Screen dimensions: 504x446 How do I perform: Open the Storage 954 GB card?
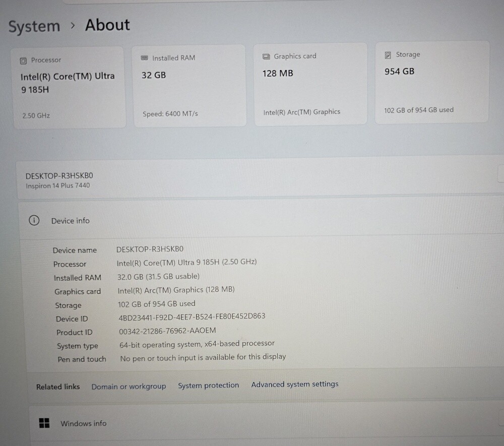point(432,82)
